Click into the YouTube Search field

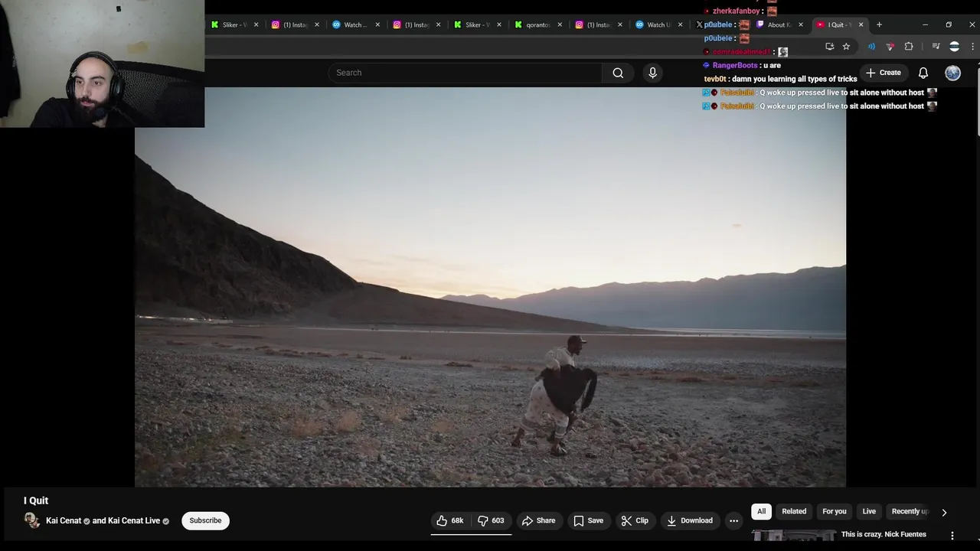click(465, 73)
